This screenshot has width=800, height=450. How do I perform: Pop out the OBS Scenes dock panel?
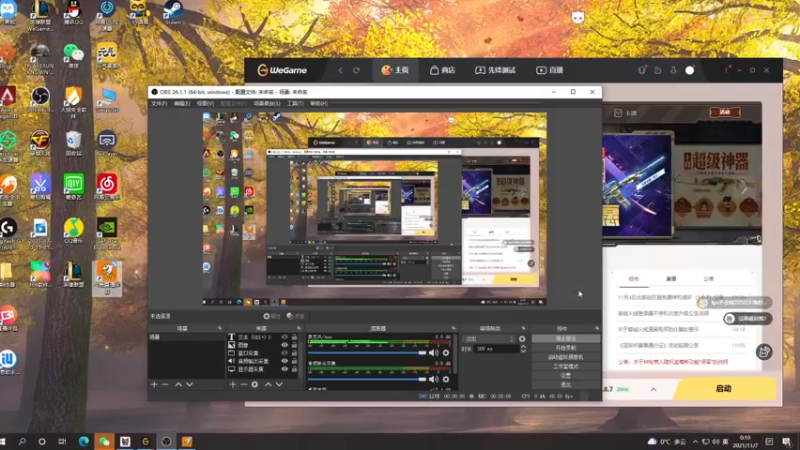click(220, 328)
